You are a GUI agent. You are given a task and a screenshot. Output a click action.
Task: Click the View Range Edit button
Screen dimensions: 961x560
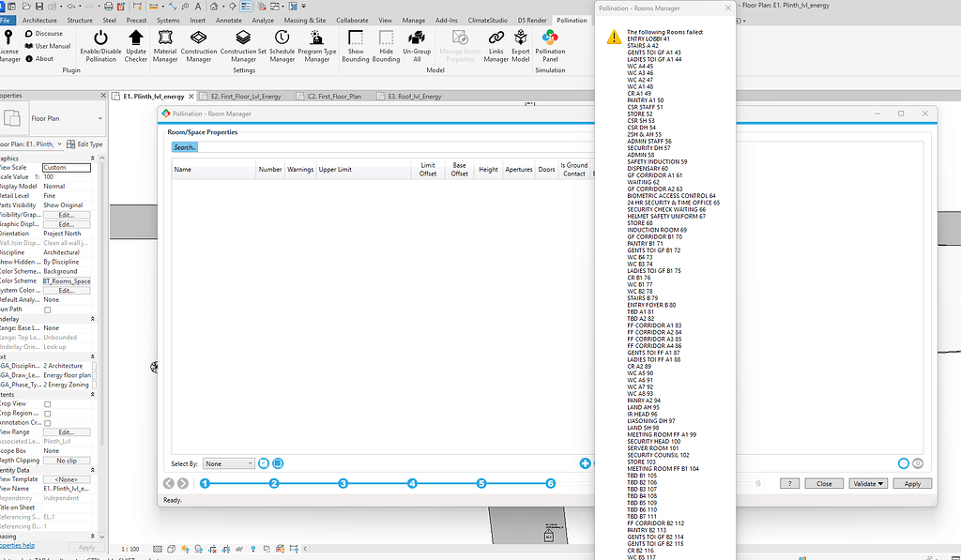[x=67, y=431]
